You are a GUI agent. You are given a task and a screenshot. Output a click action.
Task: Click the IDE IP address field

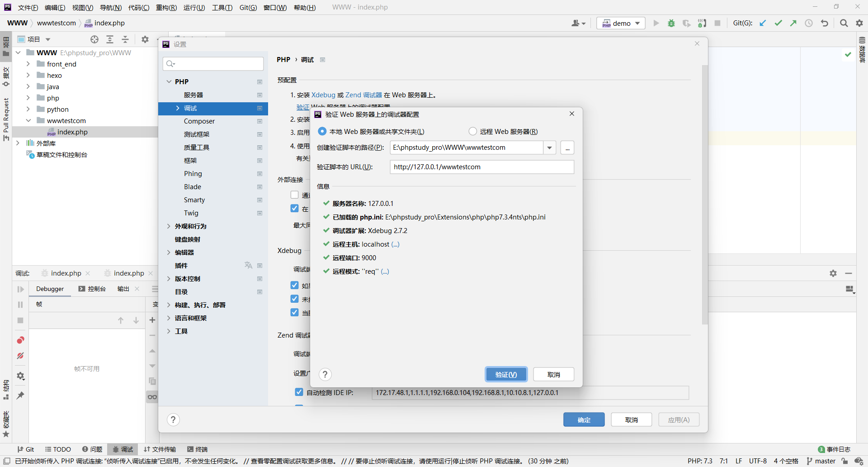tap(530, 392)
